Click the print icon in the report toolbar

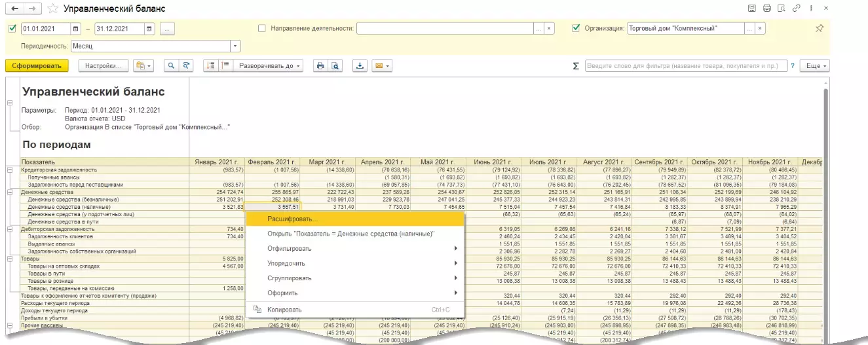coord(320,66)
